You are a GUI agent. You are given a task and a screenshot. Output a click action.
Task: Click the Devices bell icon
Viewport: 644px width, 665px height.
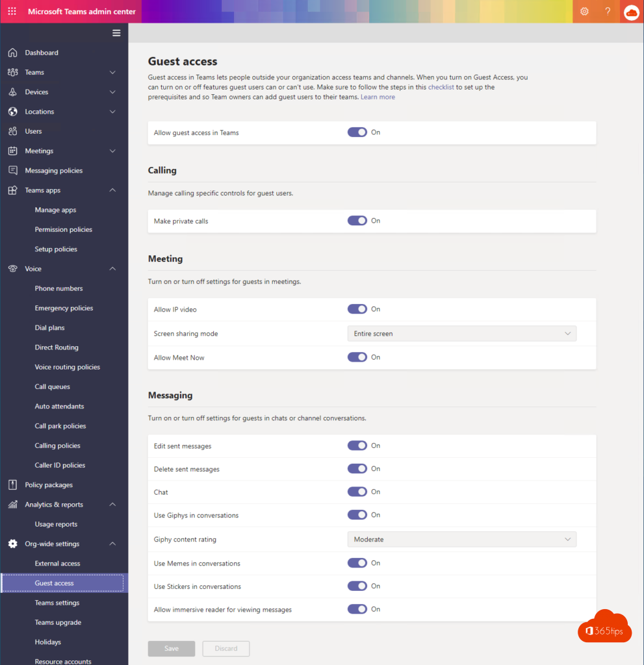[13, 92]
